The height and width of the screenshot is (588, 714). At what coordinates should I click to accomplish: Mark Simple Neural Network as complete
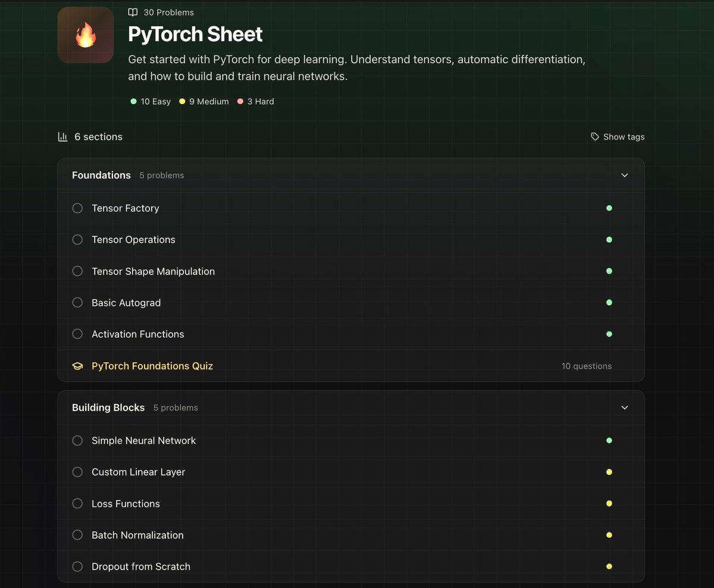(x=77, y=441)
